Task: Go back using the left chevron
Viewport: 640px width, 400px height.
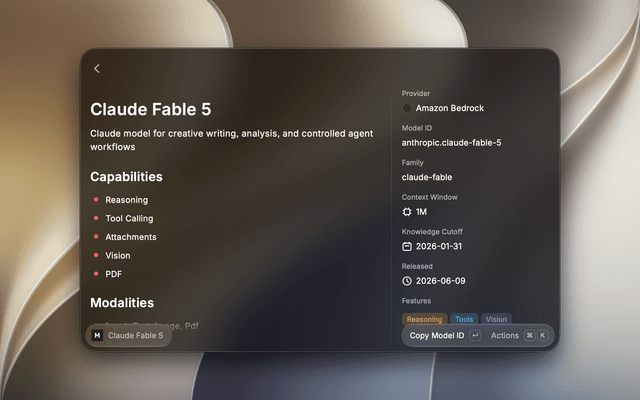Action: 97,69
